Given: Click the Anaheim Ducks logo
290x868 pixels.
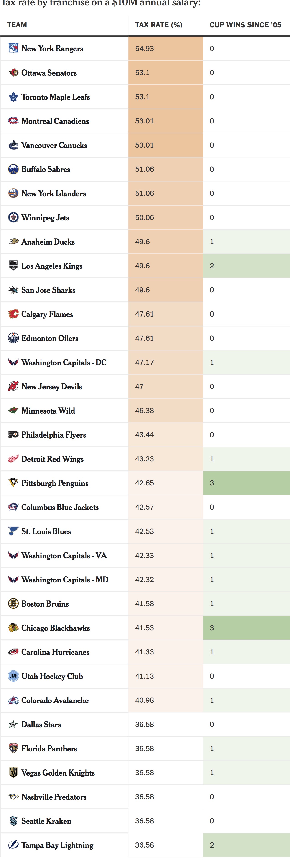Looking at the screenshot, I should click(13, 242).
